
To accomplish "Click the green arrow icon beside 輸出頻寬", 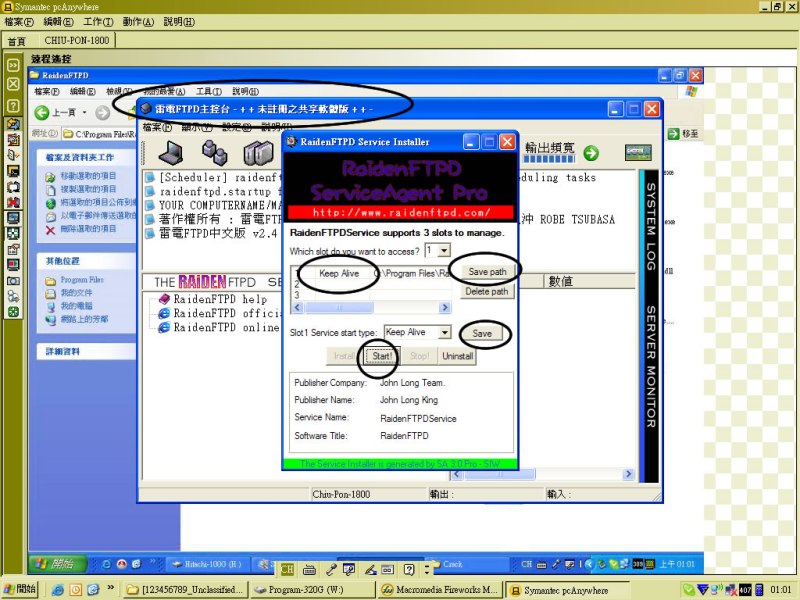I will (x=591, y=153).
